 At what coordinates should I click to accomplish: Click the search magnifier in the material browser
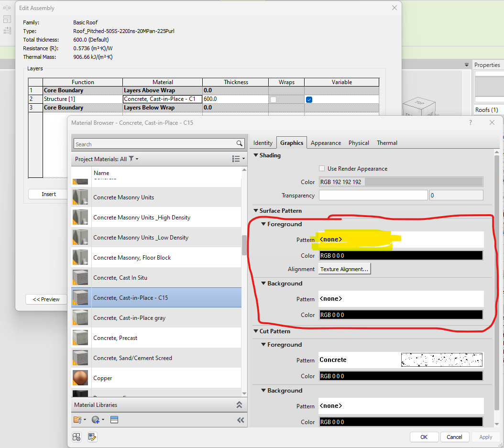coord(239,144)
